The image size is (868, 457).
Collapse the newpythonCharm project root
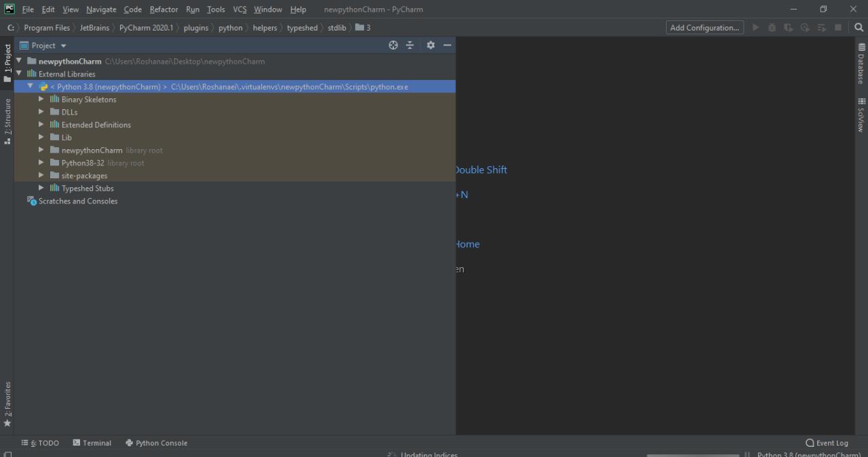[x=19, y=61]
